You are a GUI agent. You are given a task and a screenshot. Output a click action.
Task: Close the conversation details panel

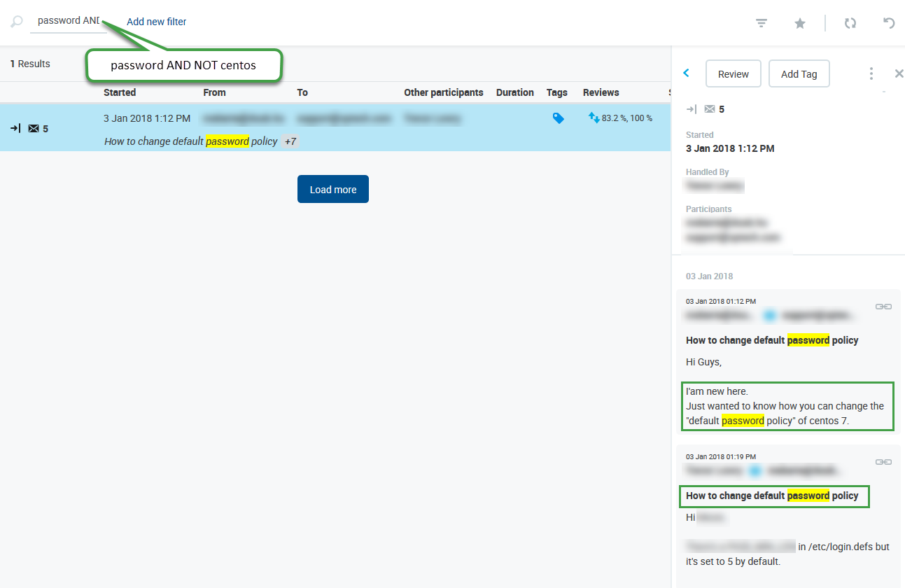tap(899, 73)
